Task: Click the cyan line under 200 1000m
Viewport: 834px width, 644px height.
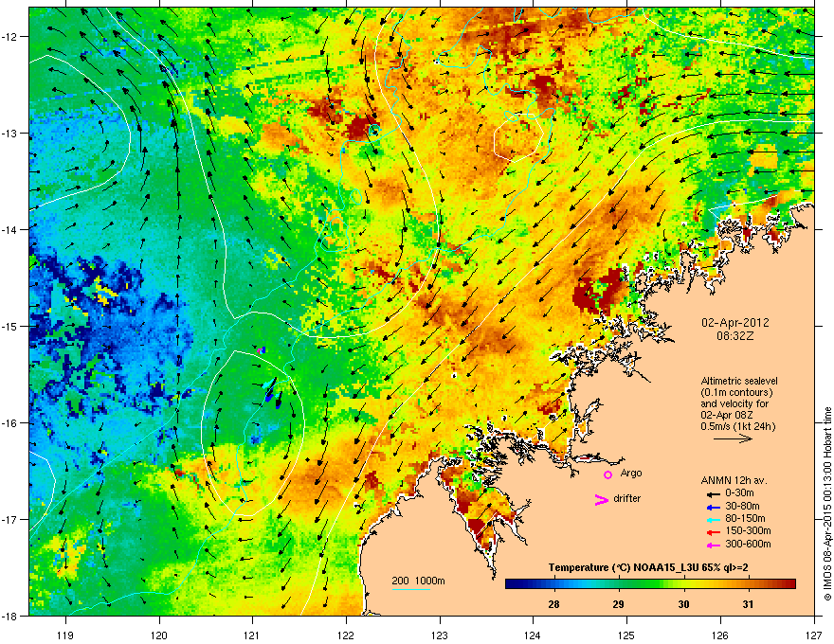Action: (x=411, y=589)
